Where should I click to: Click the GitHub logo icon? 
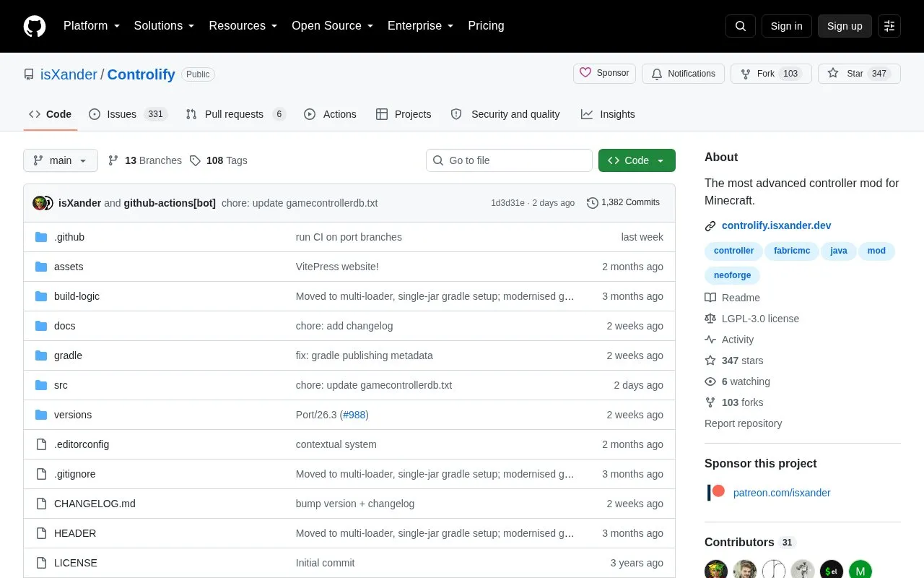35,26
